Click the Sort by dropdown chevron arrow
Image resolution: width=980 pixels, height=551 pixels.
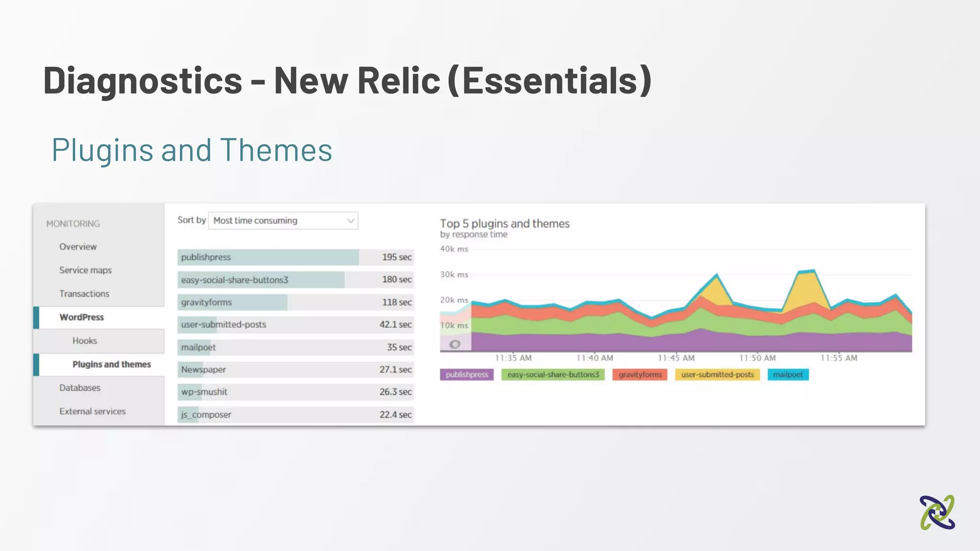pyautogui.click(x=351, y=221)
